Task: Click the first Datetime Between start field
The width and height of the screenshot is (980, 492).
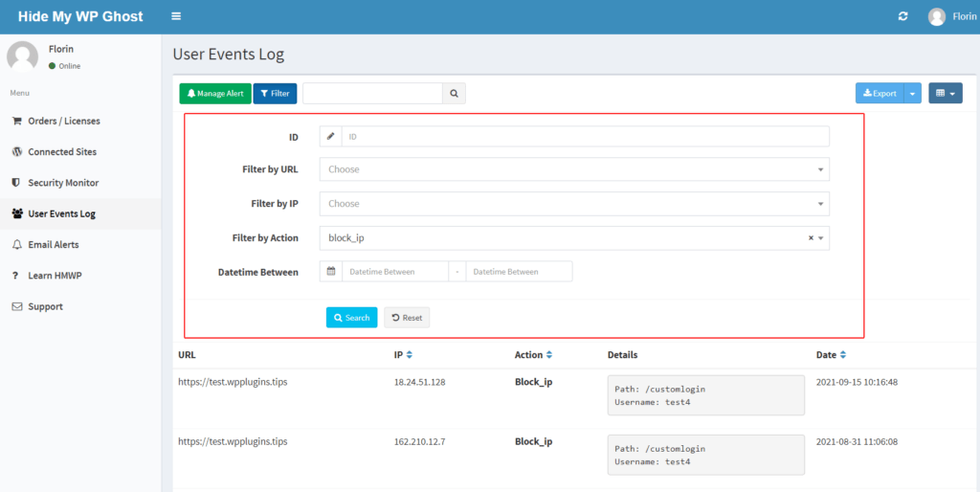Action: (x=395, y=272)
